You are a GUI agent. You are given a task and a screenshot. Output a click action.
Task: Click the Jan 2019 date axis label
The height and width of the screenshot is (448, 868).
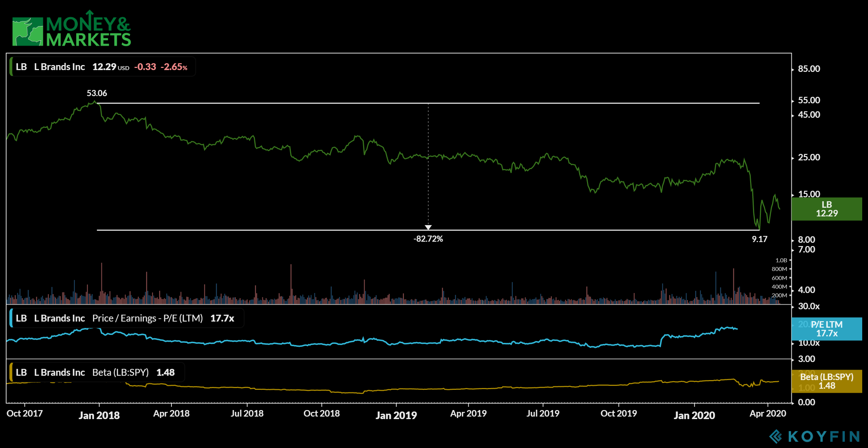(396, 415)
